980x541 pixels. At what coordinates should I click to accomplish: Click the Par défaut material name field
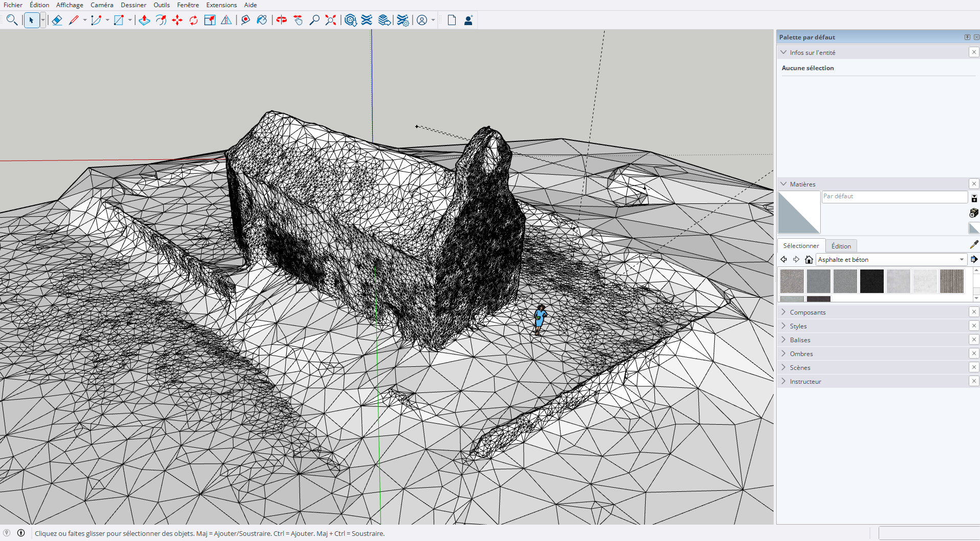(x=894, y=197)
